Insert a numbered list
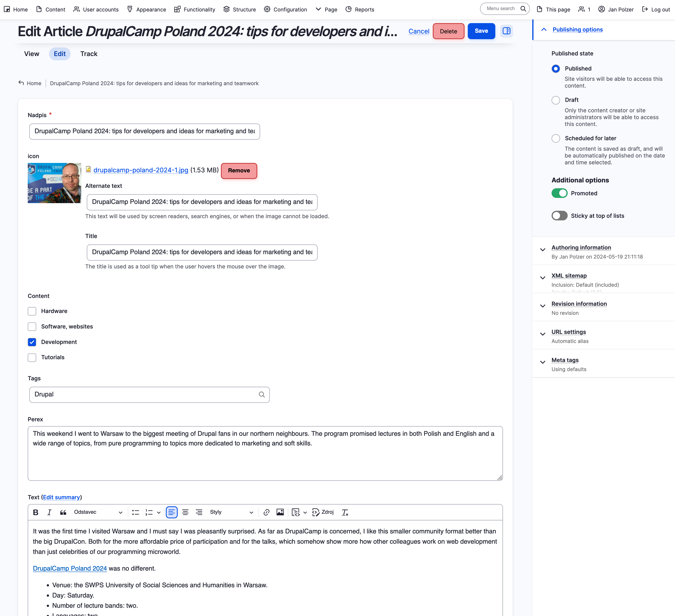The width and height of the screenshot is (675, 616). [149, 512]
